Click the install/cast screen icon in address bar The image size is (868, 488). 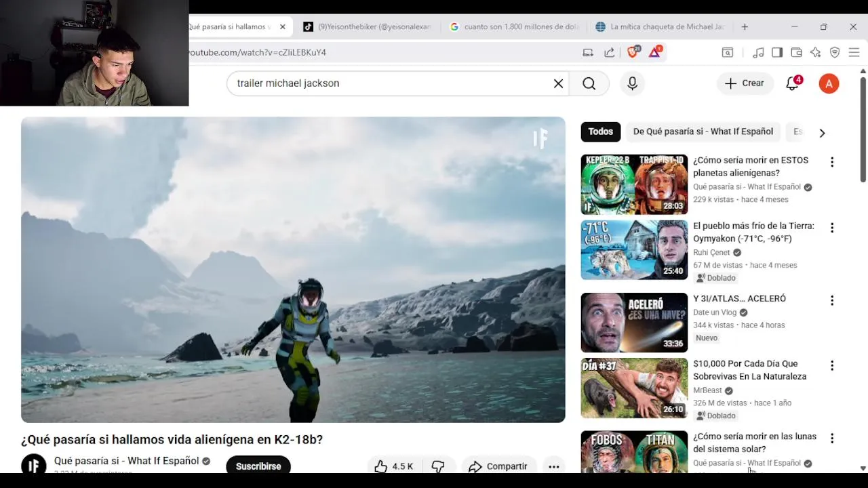pyautogui.click(x=588, y=52)
